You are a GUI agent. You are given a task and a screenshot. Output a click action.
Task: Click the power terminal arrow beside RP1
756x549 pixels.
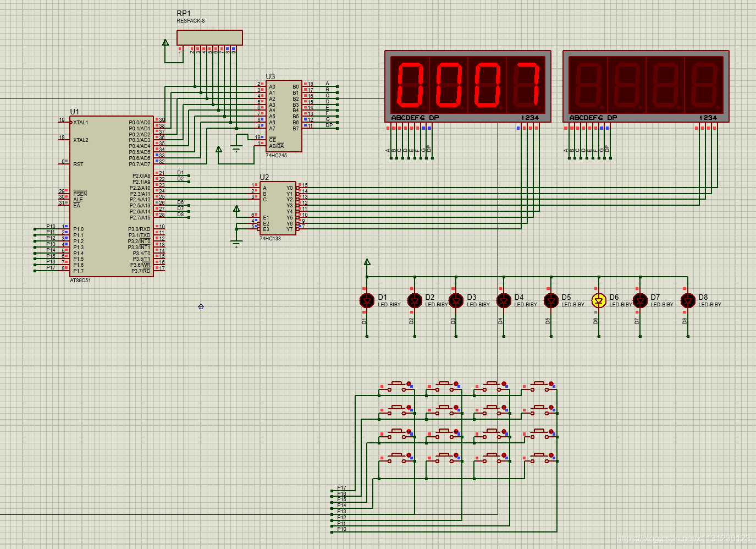[165, 42]
